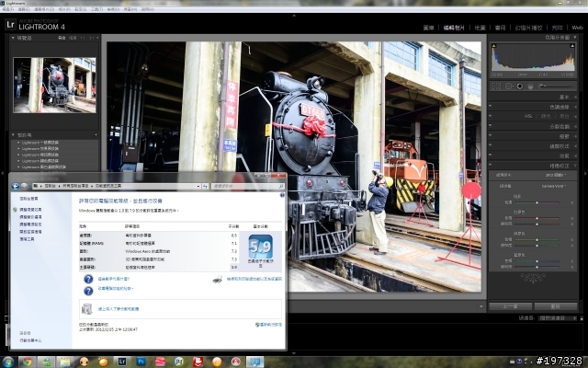Switch off the Detail (細部) panel
Screen dimensions: 588x368
pos(491,136)
